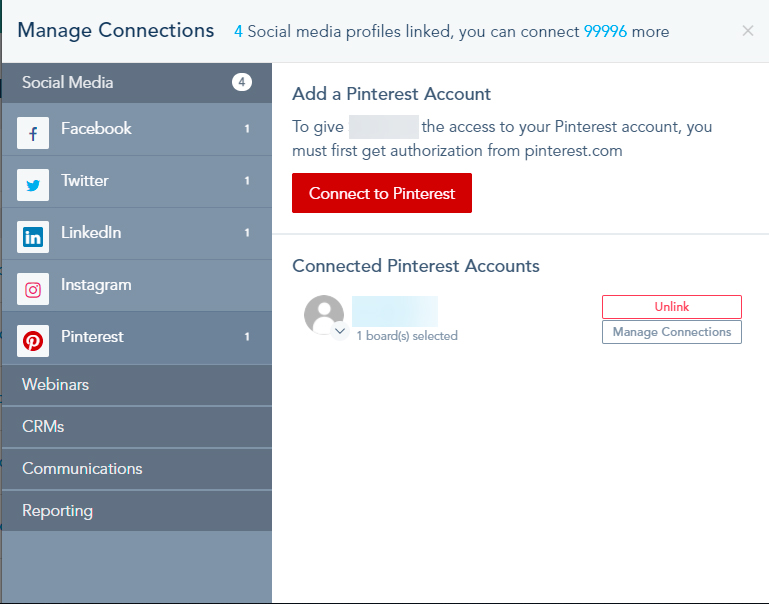Screen dimensions: 769x604
Task: Unlink the connected Pinterest account
Action: 671,307
